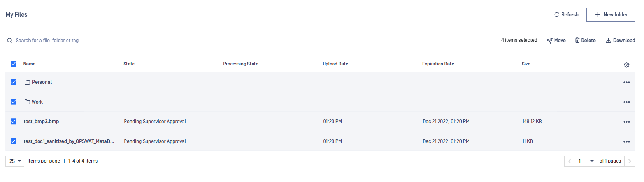Image resolution: width=644 pixels, height=182 pixels.
Task: Uncheck the Personal folder checkbox
Action: (14, 82)
